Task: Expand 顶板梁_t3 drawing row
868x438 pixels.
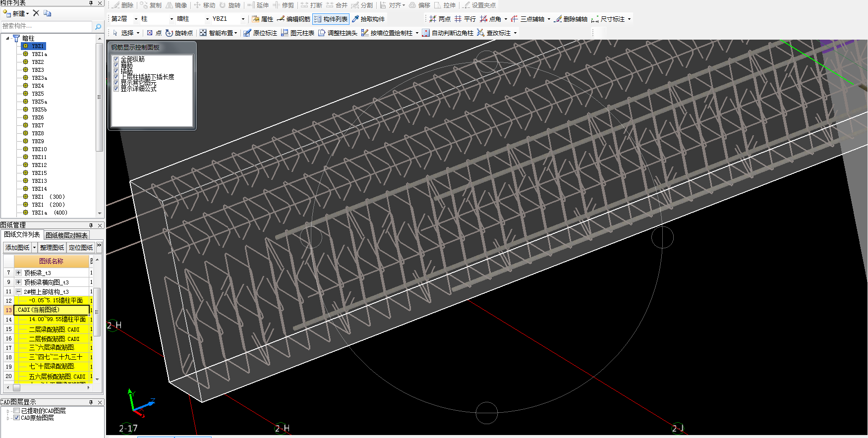Action: click(x=18, y=273)
